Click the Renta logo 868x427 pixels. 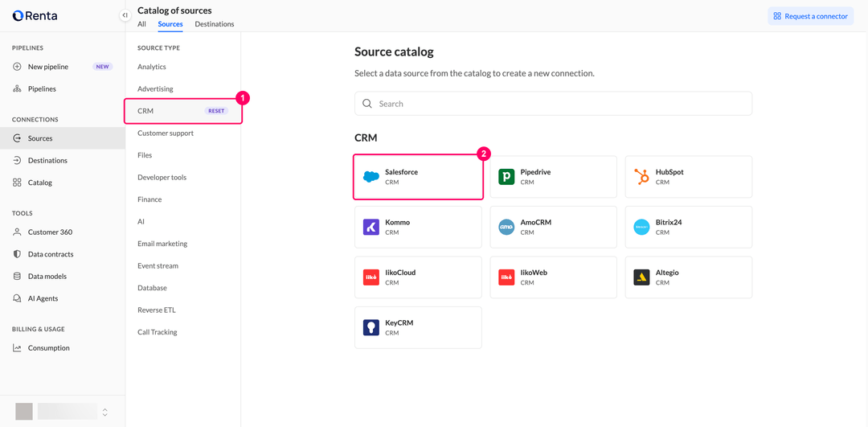(35, 15)
